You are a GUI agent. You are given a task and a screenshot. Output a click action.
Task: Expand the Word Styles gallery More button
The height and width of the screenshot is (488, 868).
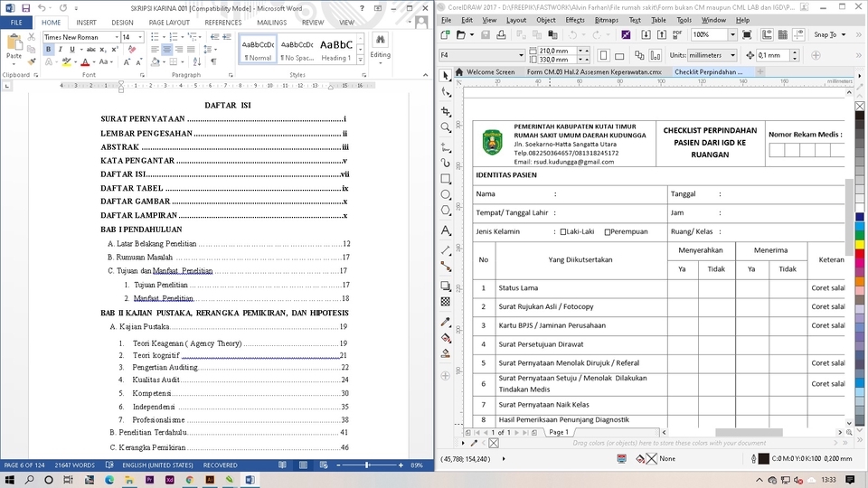pyautogui.click(x=361, y=60)
